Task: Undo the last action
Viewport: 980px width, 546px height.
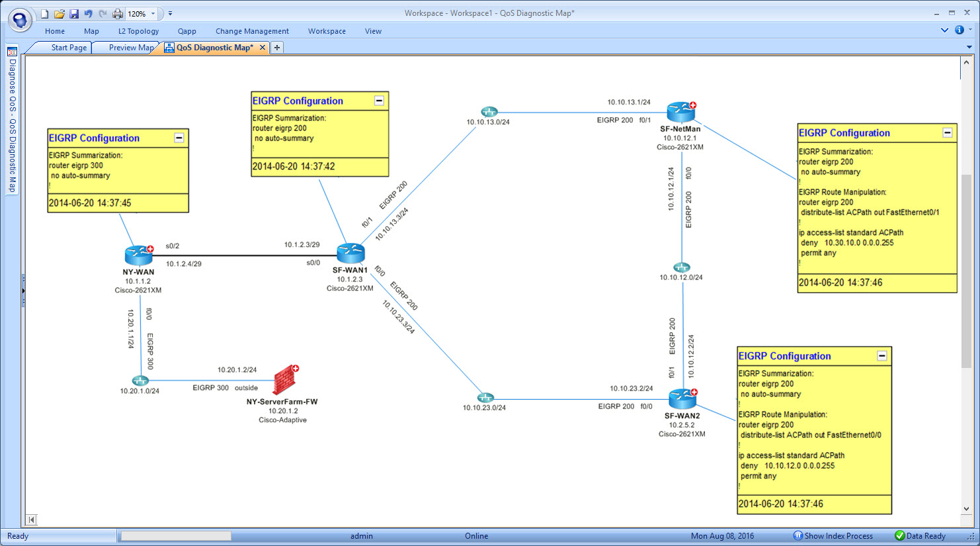Action: click(89, 13)
